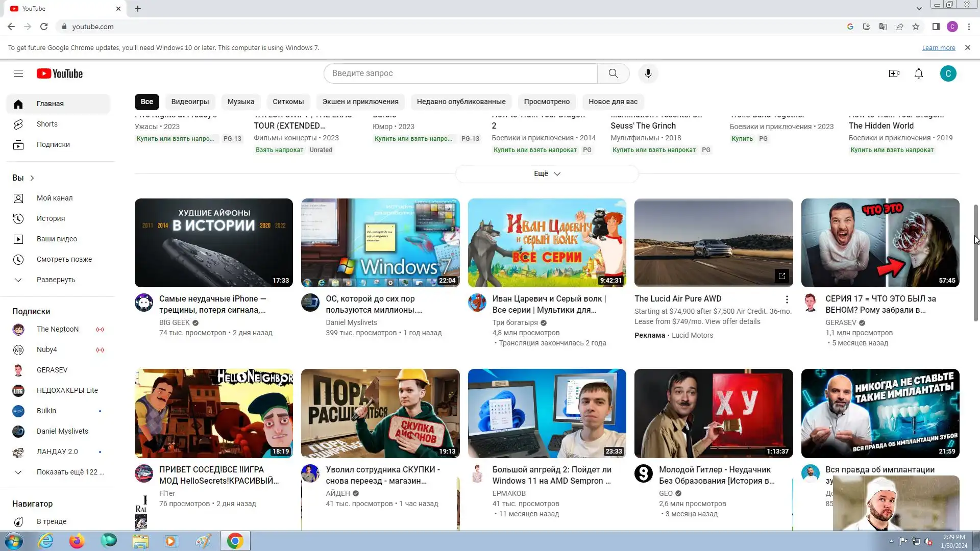The image size is (980, 551).
Task: Select the Музыка filter chip
Action: click(240, 102)
